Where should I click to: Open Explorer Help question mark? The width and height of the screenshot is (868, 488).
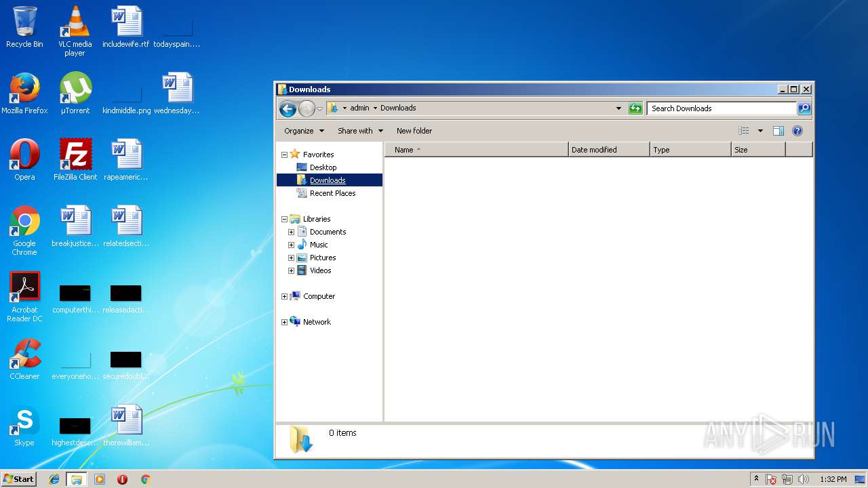pos(797,131)
